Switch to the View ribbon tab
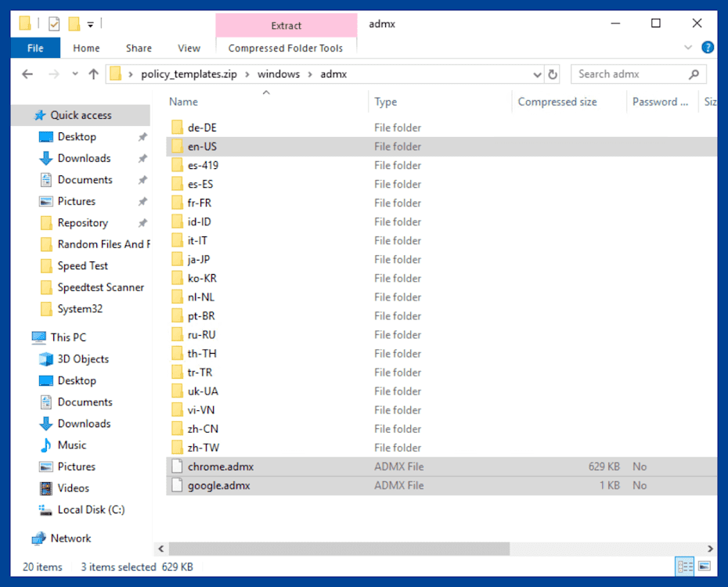The height and width of the screenshot is (587, 728). coord(189,48)
